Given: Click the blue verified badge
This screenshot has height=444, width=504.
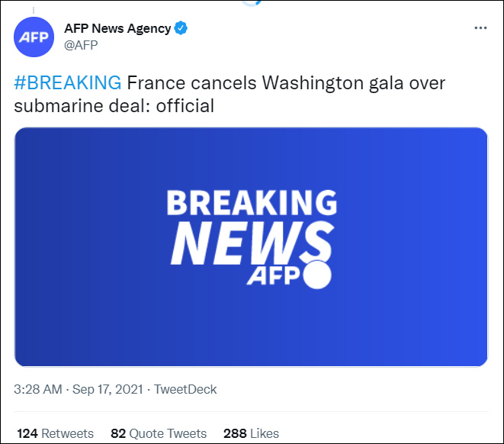Looking at the screenshot, I should (x=181, y=28).
